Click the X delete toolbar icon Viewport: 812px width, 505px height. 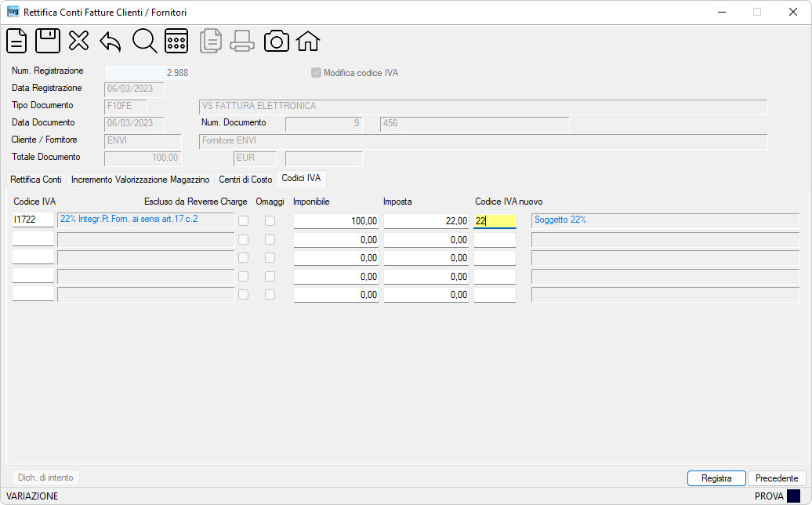(78, 41)
